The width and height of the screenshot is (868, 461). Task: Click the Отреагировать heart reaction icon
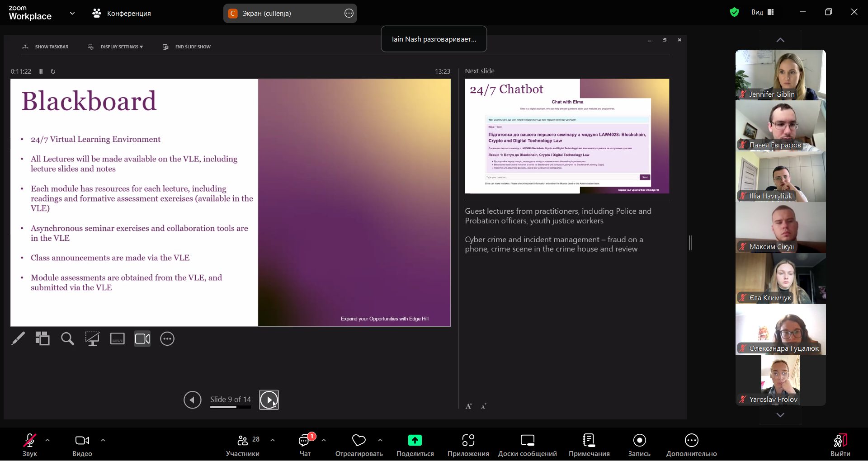pyautogui.click(x=359, y=440)
